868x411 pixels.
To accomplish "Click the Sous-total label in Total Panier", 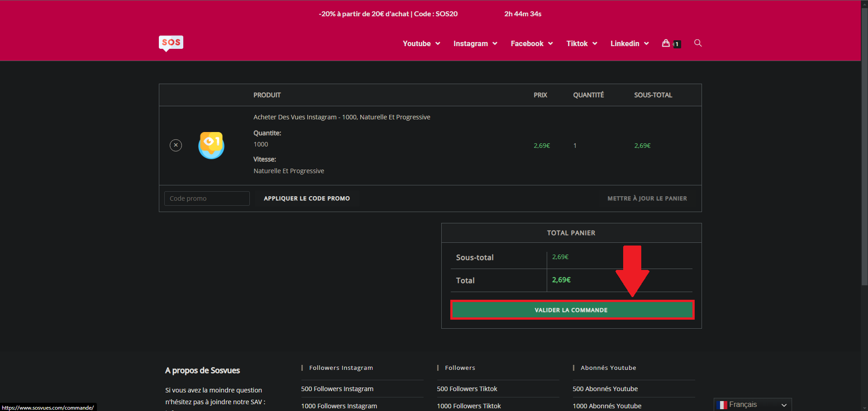I will 475,257.
